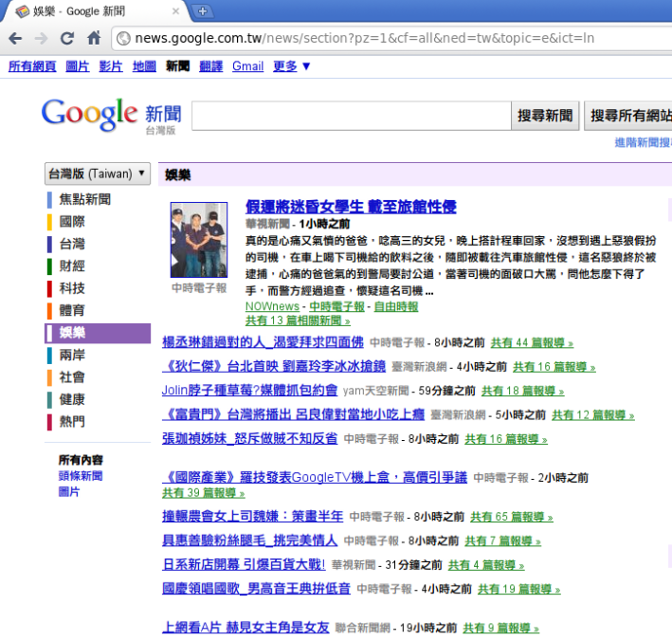Image resolution: width=672 pixels, height=641 pixels.
Task: Open a new tab with plus button
Action: point(202,11)
